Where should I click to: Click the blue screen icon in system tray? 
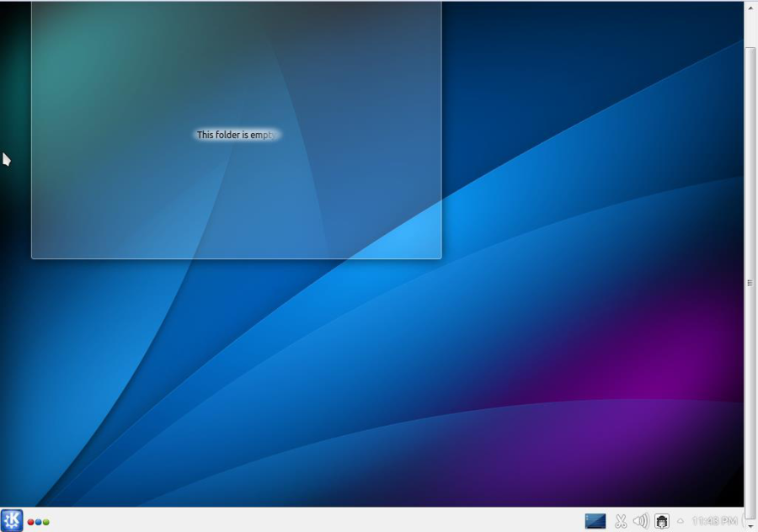[595, 521]
